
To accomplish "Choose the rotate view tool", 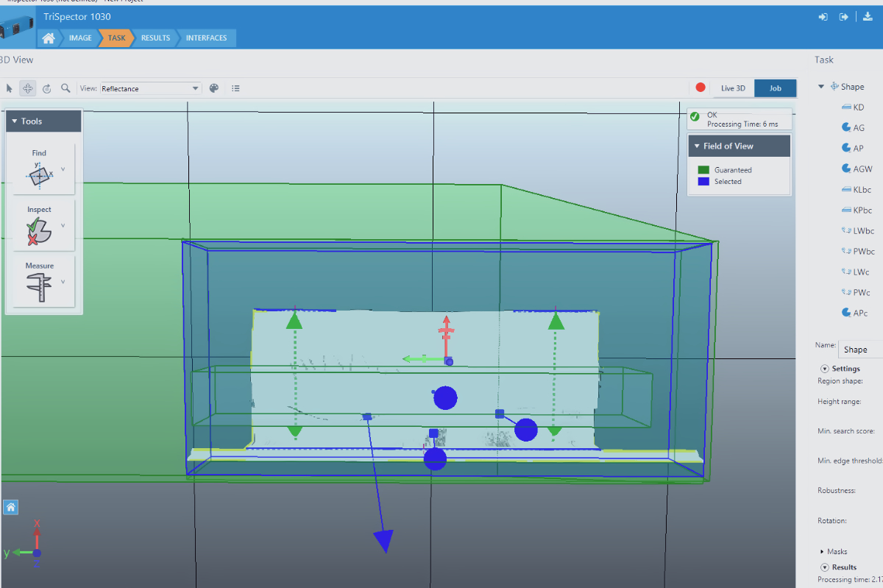I will tap(46, 88).
